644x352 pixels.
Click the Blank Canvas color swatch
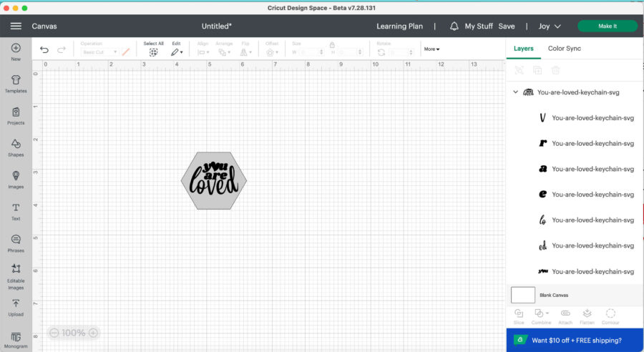click(x=523, y=295)
